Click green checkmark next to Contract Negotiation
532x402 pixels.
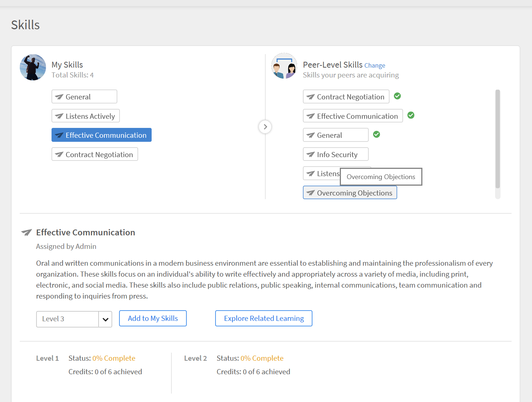click(x=398, y=96)
